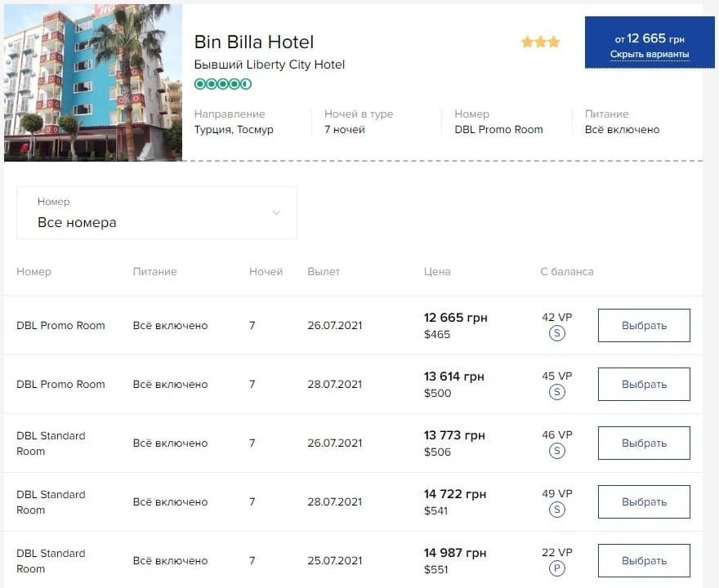Choose the 14 722 грн Standard Room
719x588 pixels.
(x=644, y=501)
